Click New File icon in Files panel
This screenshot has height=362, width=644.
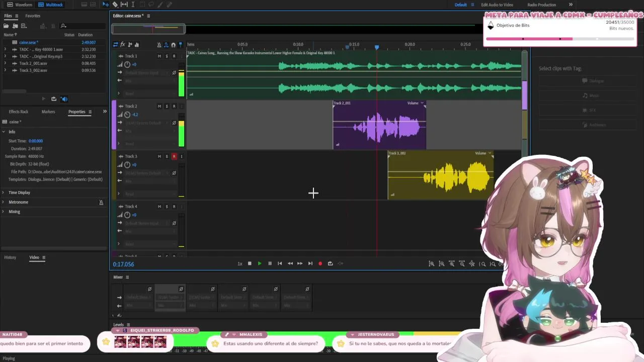point(23,26)
